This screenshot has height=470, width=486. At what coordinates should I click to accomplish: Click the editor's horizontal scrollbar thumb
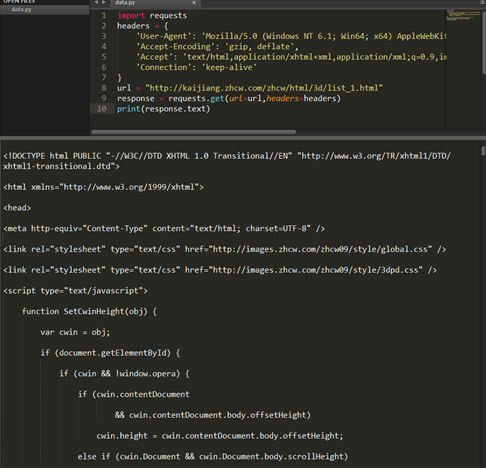[193, 132]
